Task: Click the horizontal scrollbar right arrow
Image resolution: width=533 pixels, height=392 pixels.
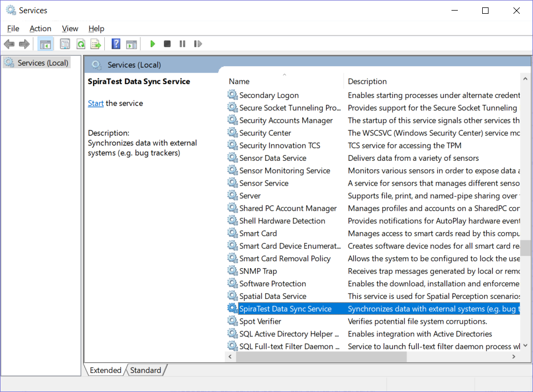Action: 514,357
